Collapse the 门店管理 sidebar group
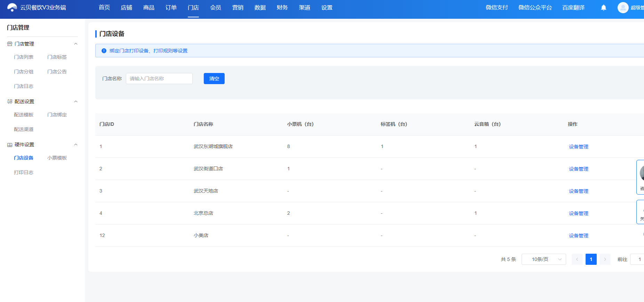Image resolution: width=644 pixels, height=302 pixels. click(x=76, y=44)
